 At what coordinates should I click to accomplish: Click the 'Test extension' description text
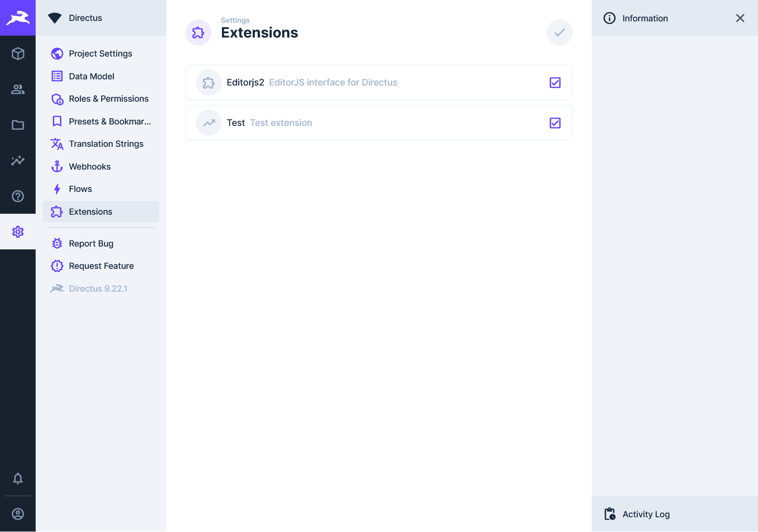[281, 123]
